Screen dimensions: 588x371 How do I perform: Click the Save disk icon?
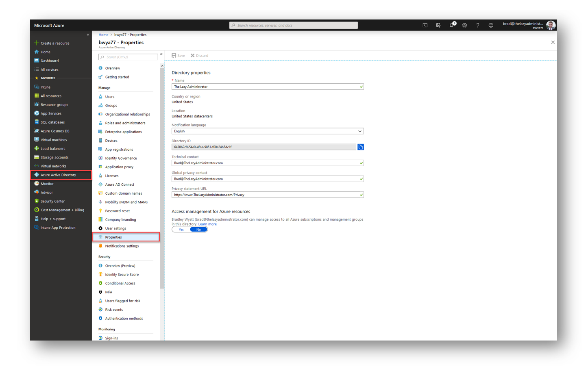click(x=174, y=56)
